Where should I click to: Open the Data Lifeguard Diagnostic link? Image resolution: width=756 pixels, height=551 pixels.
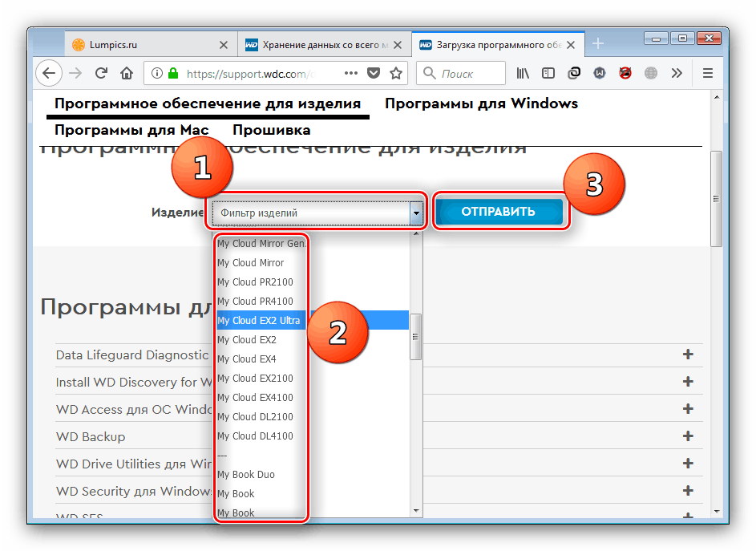[x=132, y=355]
